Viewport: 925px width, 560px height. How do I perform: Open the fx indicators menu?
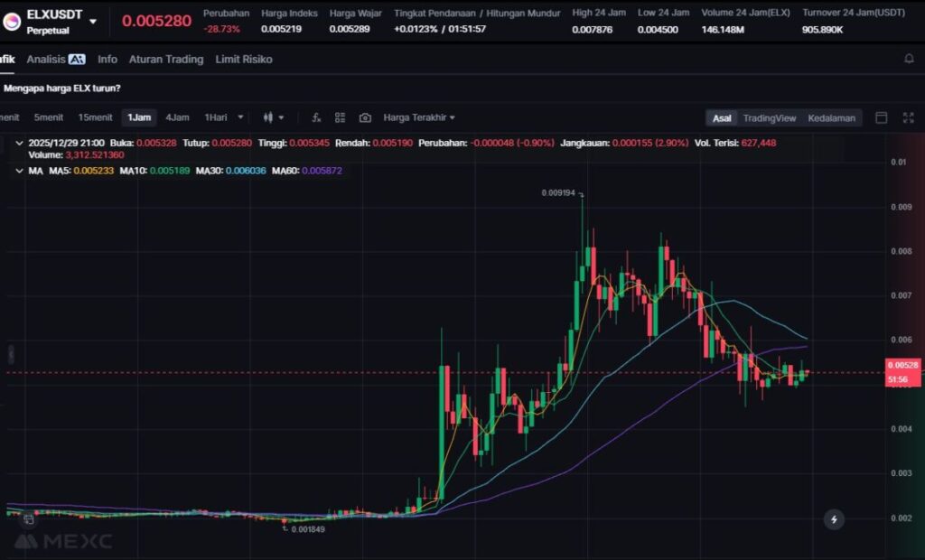(x=316, y=117)
